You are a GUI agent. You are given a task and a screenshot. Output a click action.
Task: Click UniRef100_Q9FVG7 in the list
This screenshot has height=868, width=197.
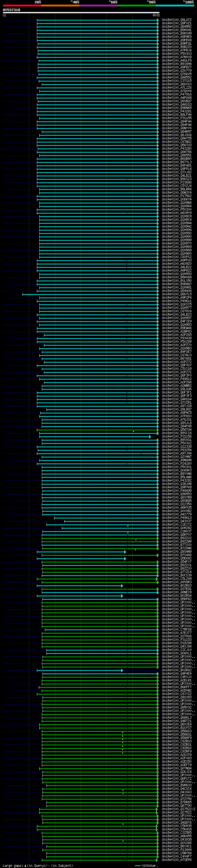(x=176, y=365)
